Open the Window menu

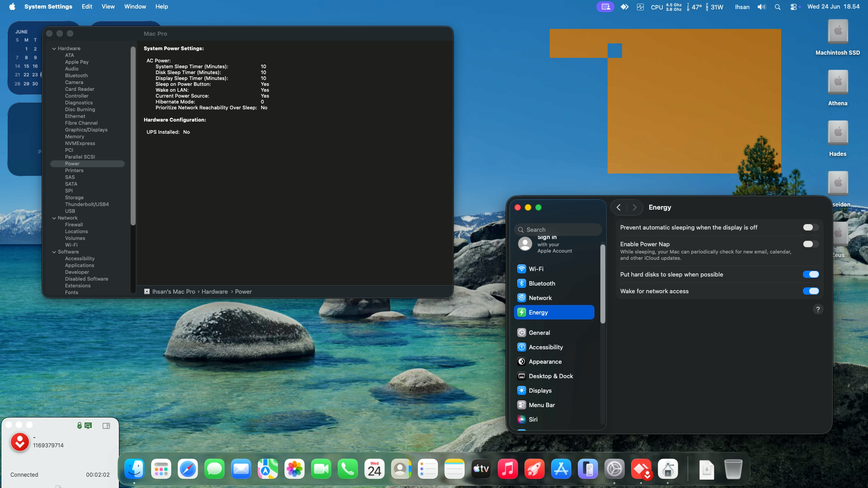click(x=135, y=7)
